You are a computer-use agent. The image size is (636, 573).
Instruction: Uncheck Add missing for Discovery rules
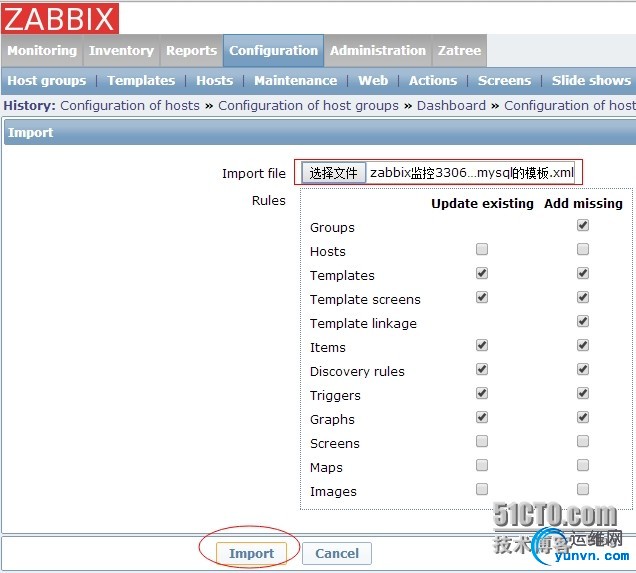coord(583,369)
